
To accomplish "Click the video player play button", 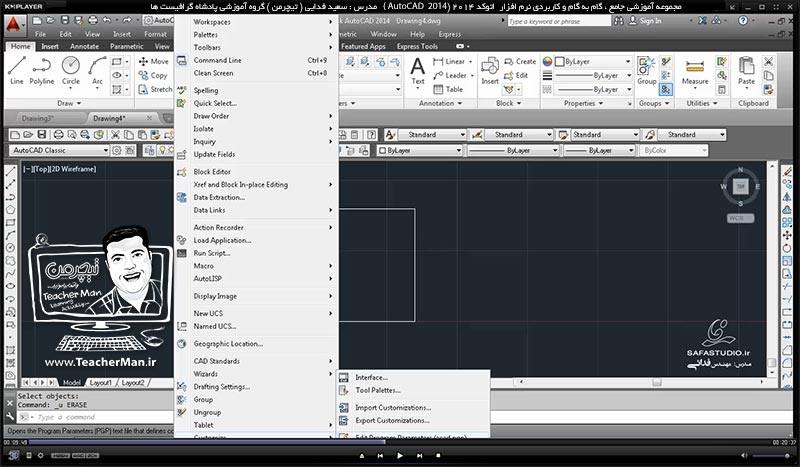I will pos(399,455).
